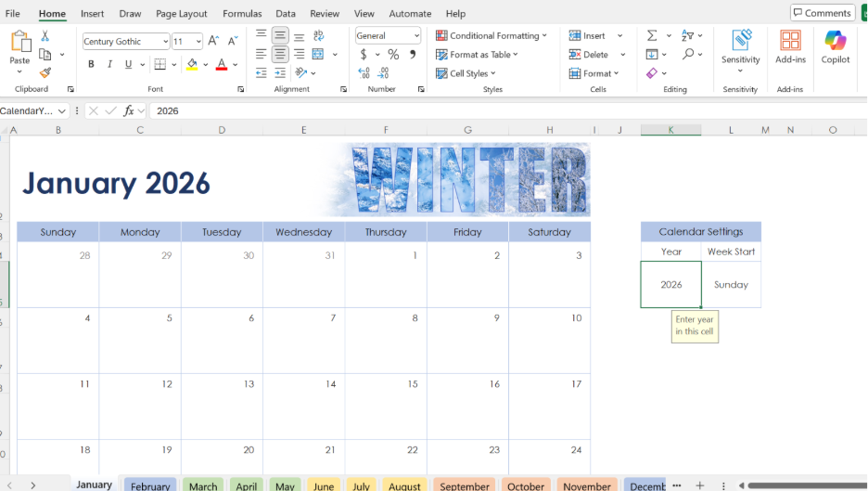Click the Fill down icon in Editing
Screen dimensions: 868x491
(652, 55)
